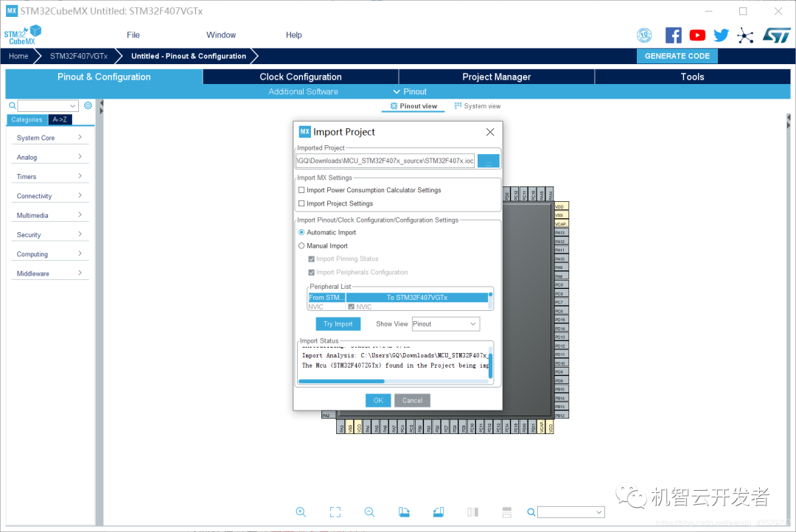The image size is (796, 532).
Task: Collapse the left category panel arrows
Action: [102, 107]
